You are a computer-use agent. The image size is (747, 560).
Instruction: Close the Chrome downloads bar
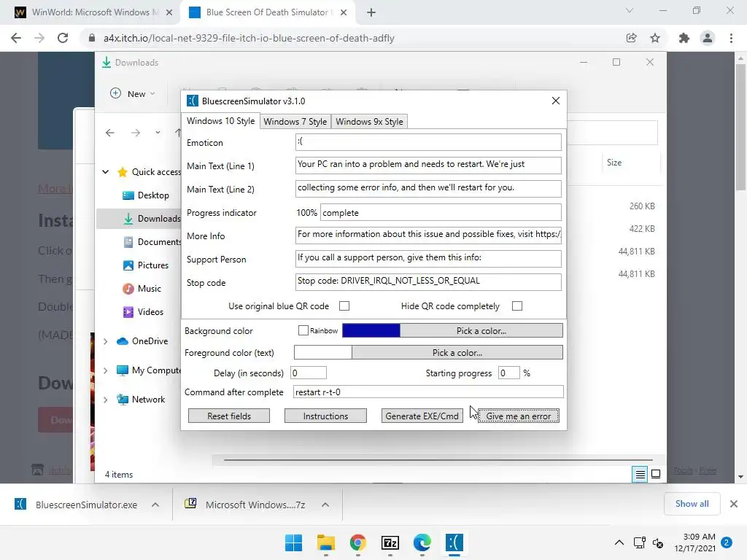[734, 504]
